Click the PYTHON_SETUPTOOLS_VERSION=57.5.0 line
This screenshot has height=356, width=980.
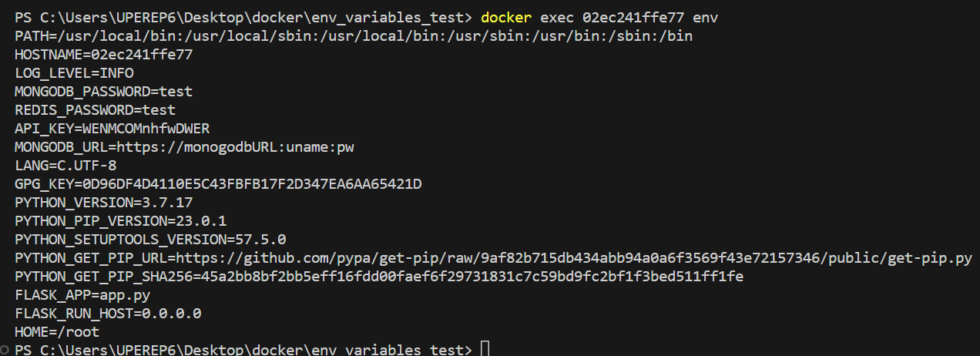[150, 239]
